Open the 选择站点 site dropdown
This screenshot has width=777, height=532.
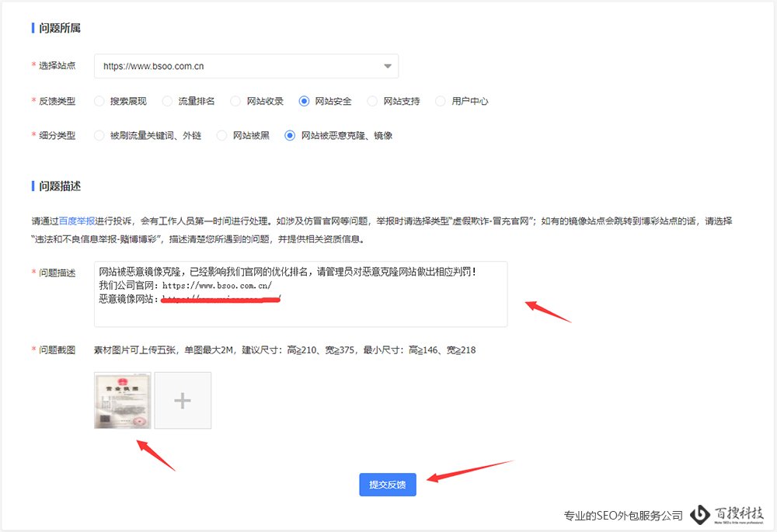[246, 66]
